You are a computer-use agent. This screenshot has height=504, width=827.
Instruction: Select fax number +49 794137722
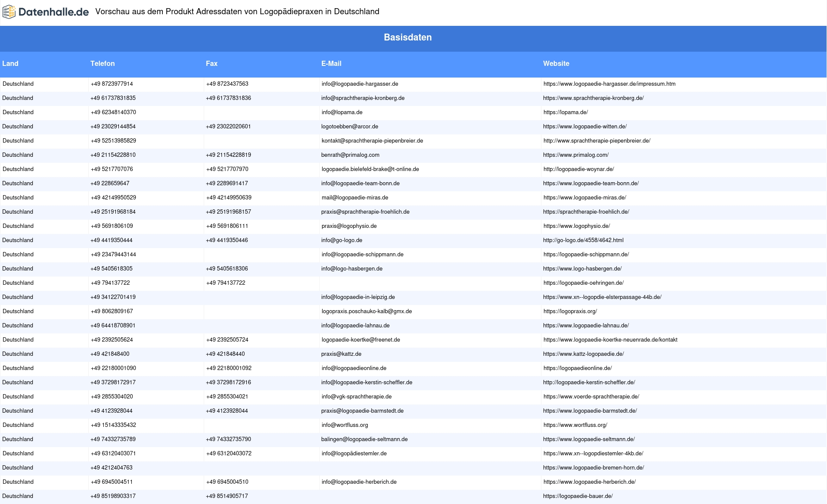pyautogui.click(x=226, y=283)
